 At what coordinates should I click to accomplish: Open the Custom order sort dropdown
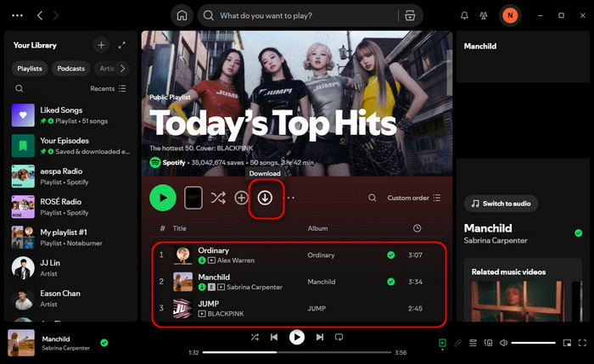(414, 198)
